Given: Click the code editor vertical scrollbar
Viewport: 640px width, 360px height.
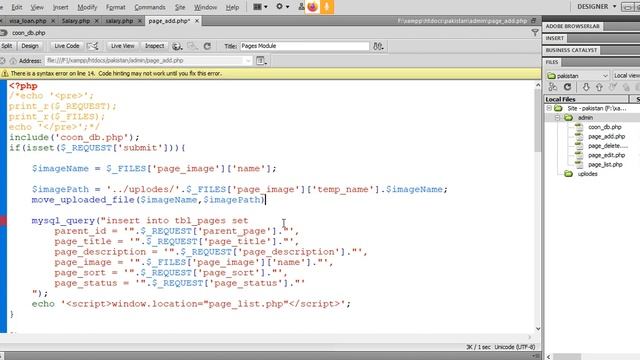Looking at the screenshot, I should pyautogui.click(x=538, y=207).
